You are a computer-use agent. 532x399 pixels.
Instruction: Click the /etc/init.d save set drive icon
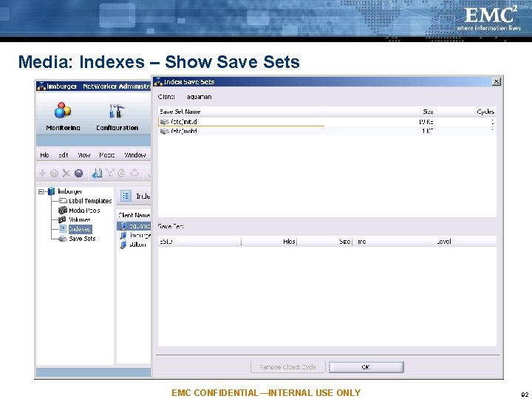pos(165,122)
